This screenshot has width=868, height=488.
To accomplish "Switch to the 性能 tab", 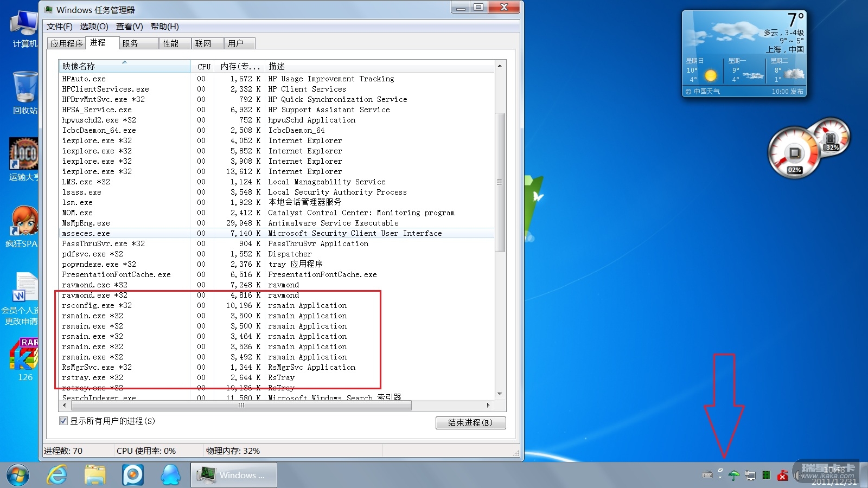I will tap(175, 43).
